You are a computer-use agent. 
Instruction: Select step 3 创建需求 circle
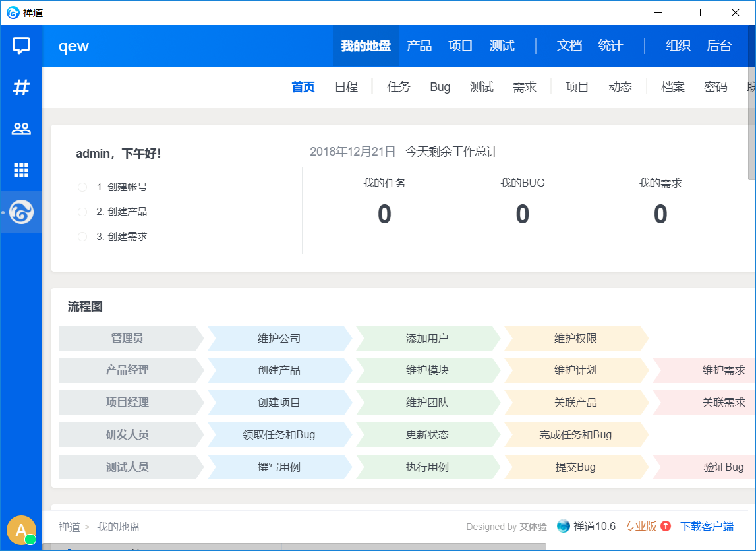click(82, 237)
